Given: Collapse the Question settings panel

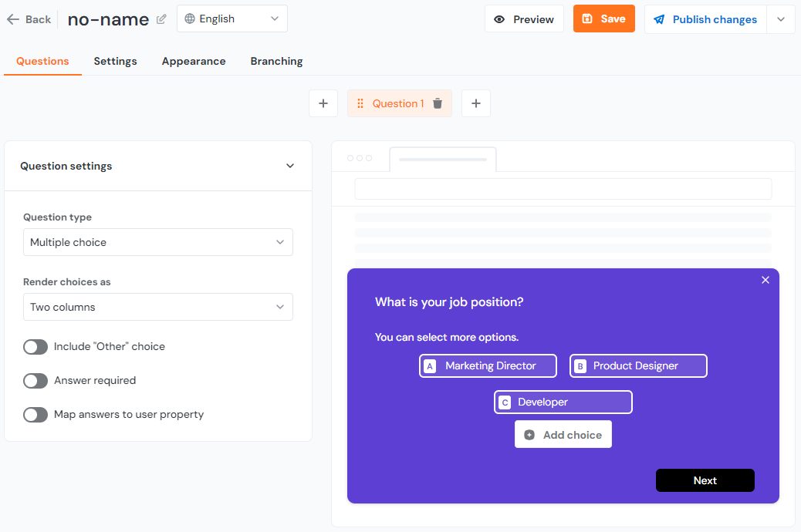Looking at the screenshot, I should [x=290, y=166].
